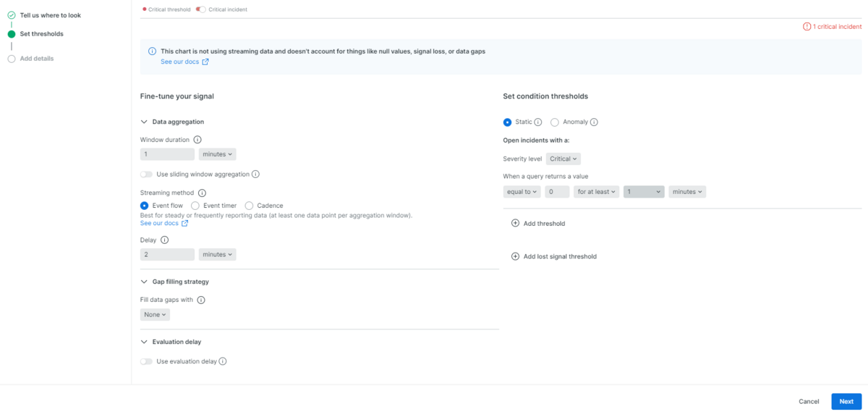The height and width of the screenshot is (417, 868).
Task: Open Delay minutes unit dropdown
Action: pos(218,255)
